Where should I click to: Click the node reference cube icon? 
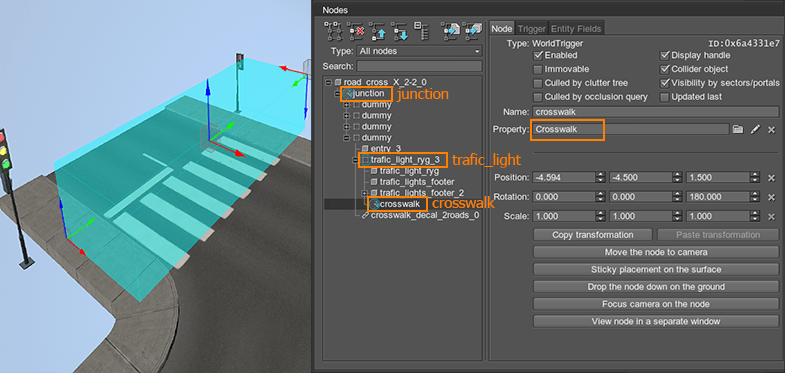coord(472,31)
